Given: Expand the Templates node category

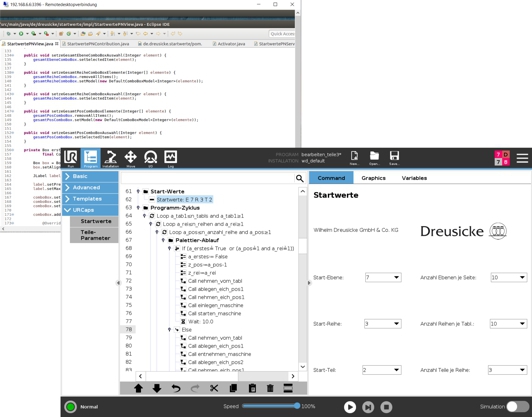Looking at the screenshot, I should click(x=90, y=198).
